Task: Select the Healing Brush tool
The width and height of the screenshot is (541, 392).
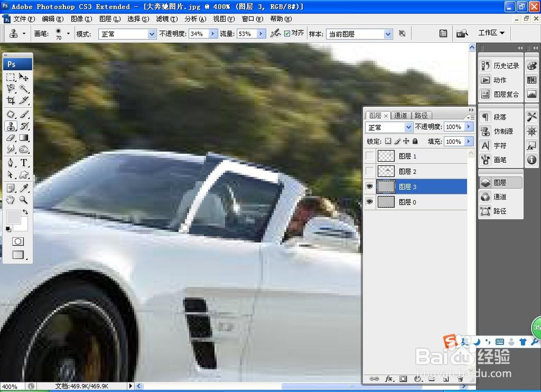Action: point(11,114)
